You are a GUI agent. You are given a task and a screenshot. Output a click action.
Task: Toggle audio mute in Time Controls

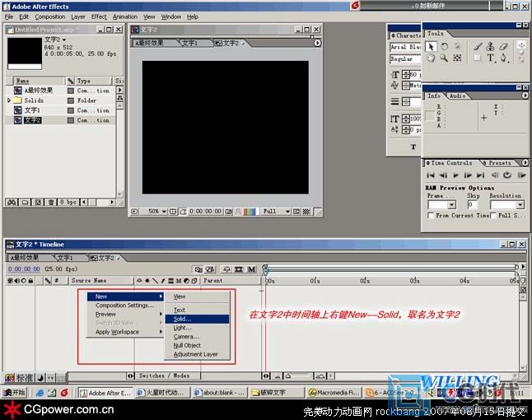(495, 175)
